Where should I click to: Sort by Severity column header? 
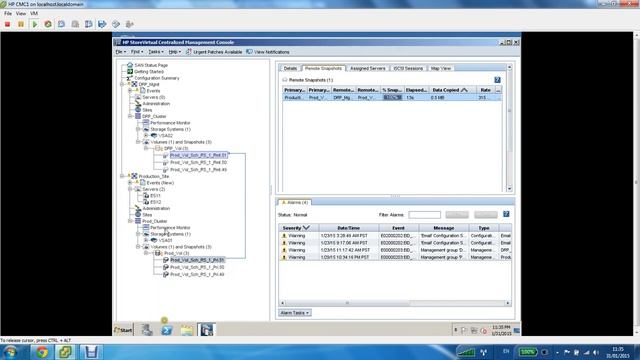pos(299,228)
